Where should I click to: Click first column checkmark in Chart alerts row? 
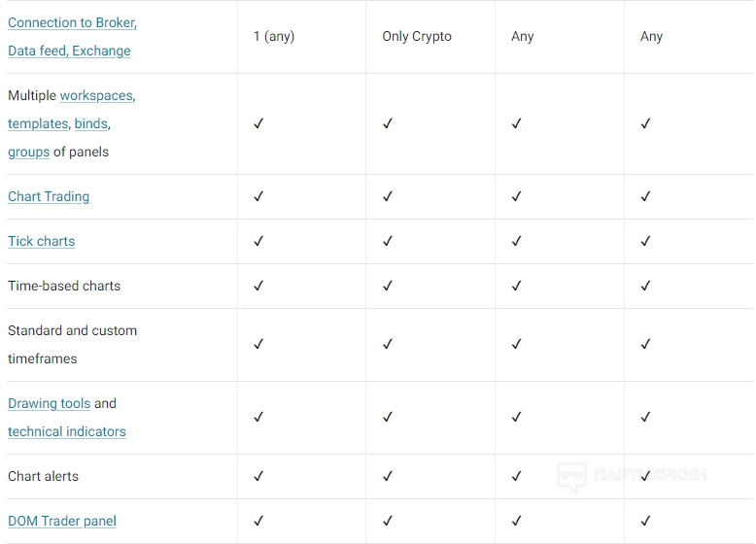[258, 476]
